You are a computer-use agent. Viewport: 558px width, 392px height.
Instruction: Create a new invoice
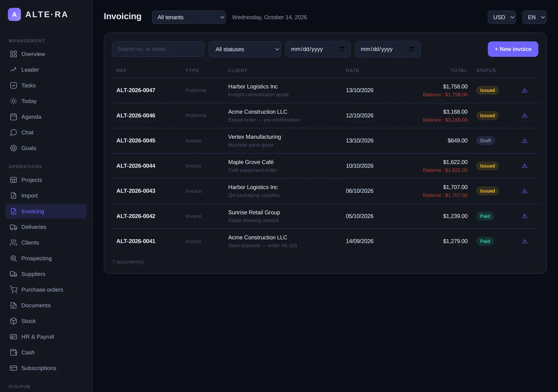click(513, 49)
